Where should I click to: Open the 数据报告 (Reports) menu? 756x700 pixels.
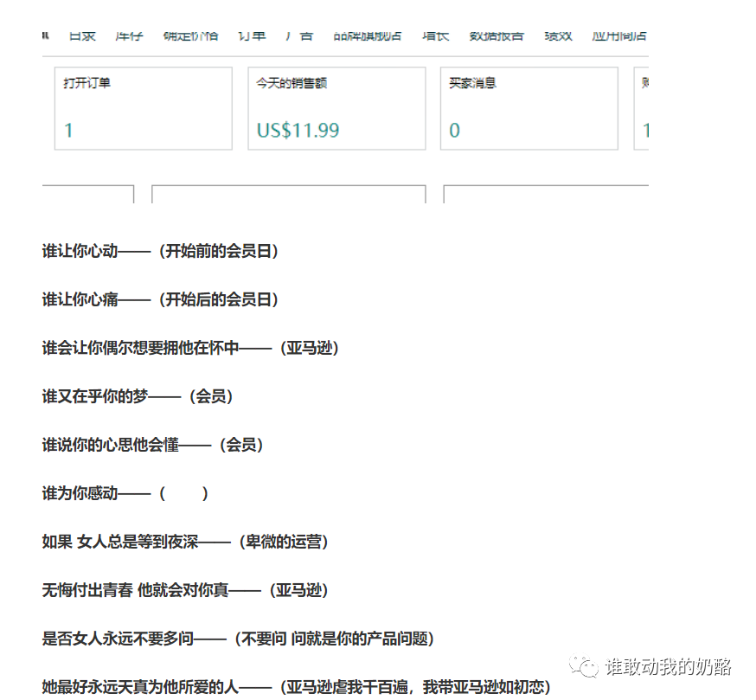[496, 35]
